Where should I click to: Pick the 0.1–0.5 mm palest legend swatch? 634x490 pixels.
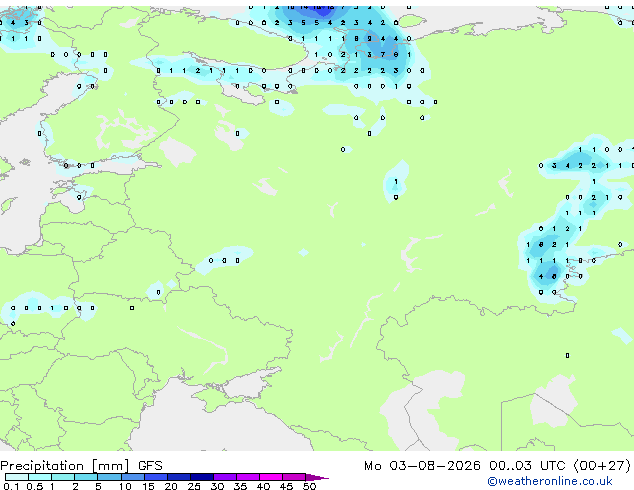(x=17, y=477)
